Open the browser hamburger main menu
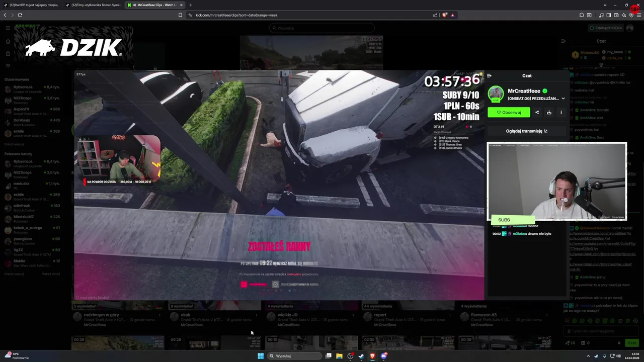 pyautogui.click(x=638, y=15)
